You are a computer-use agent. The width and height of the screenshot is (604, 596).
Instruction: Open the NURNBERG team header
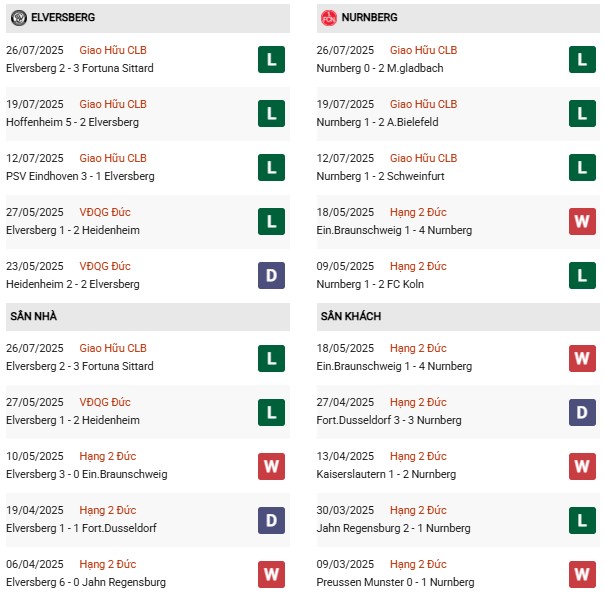pos(458,18)
